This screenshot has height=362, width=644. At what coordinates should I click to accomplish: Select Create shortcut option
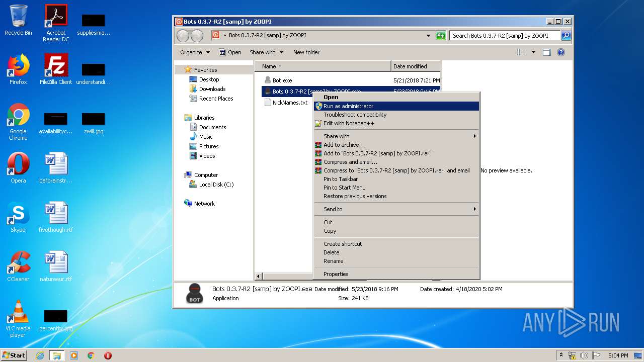[396, 244]
